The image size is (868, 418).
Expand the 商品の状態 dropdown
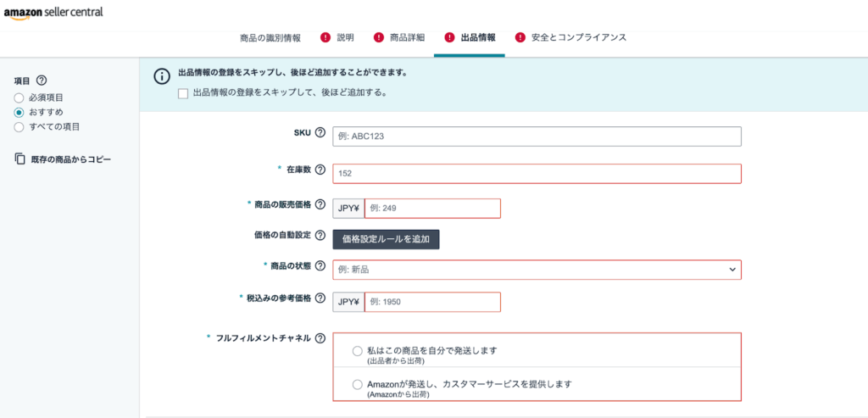coord(537,270)
